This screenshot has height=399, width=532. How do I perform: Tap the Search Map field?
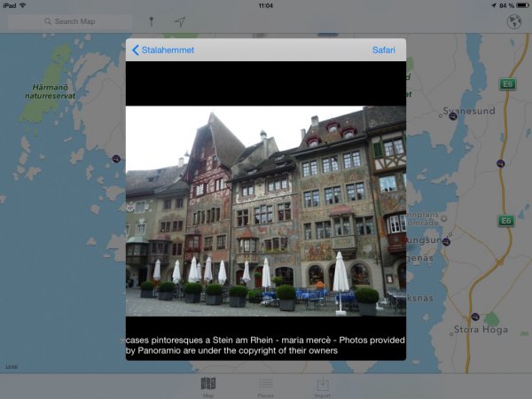(x=69, y=21)
